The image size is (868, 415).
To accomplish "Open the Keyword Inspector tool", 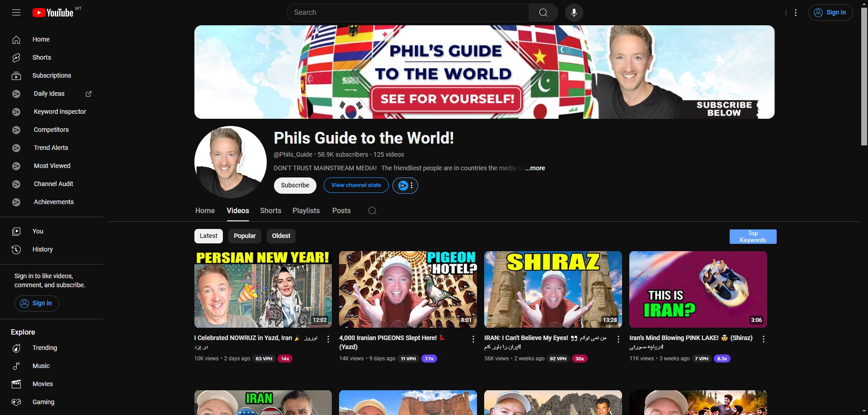I will point(52,112).
